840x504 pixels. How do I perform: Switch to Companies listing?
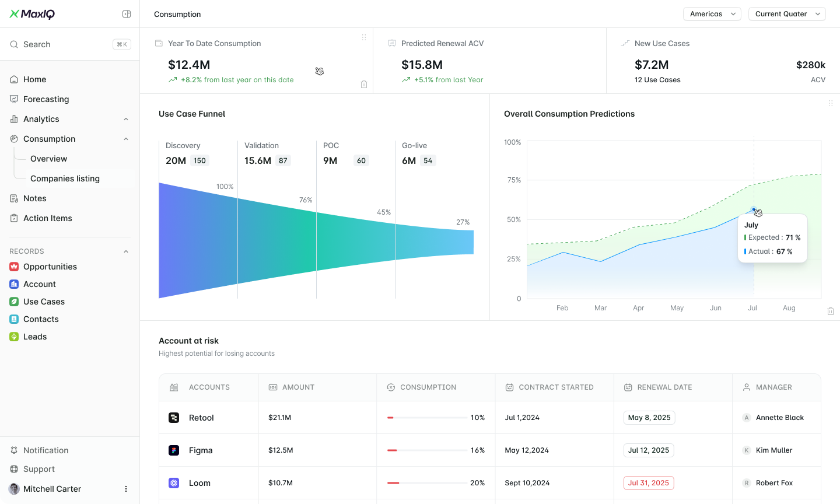click(x=65, y=178)
